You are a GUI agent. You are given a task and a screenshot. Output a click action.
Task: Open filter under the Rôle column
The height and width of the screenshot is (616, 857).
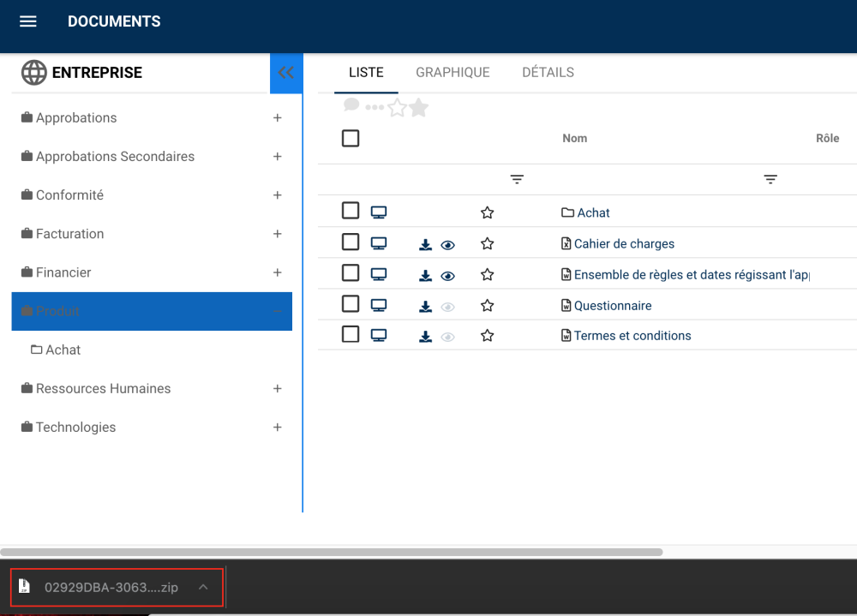coord(770,179)
